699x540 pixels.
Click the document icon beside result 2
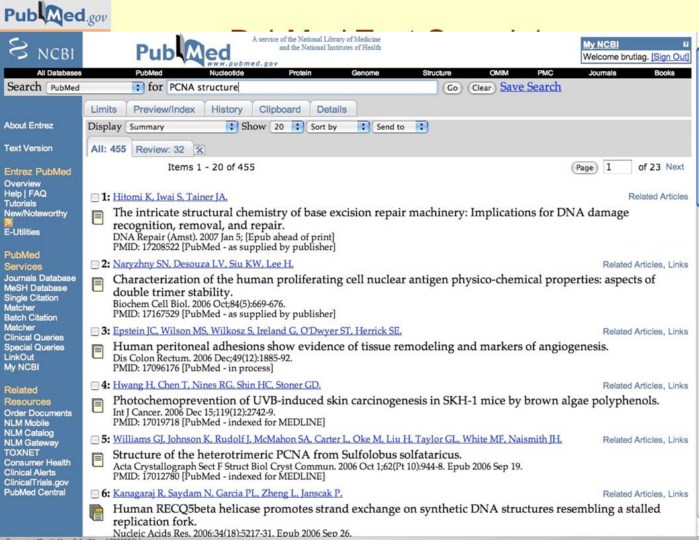pos(97,286)
